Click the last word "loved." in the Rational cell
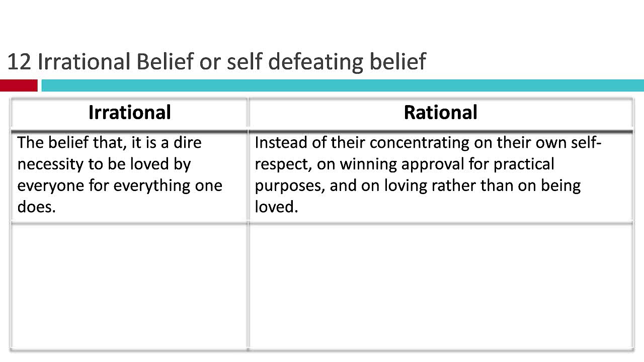The height and width of the screenshot is (362, 644). pos(276,207)
